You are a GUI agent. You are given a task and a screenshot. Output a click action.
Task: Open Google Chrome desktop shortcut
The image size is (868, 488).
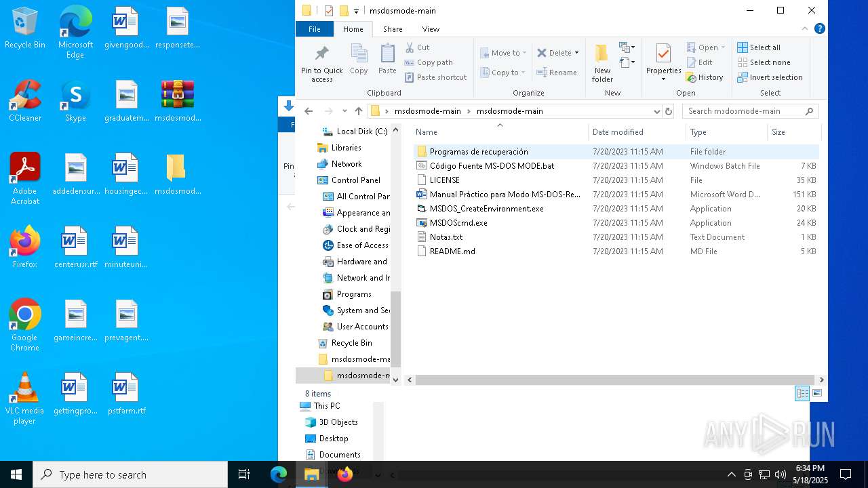pyautogui.click(x=25, y=325)
